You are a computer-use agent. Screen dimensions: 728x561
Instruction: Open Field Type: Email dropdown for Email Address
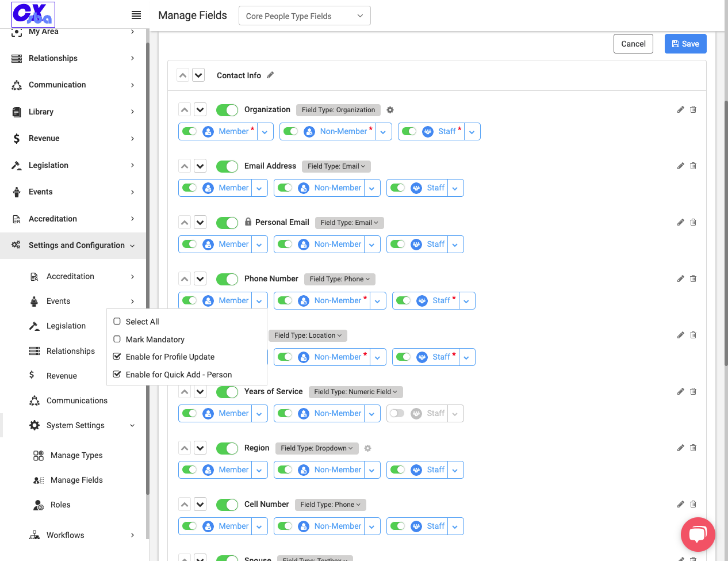[x=336, y=166]
